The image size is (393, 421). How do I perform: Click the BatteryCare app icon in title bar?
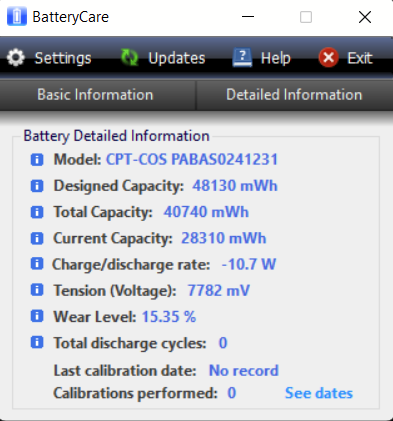coord(17,16)
